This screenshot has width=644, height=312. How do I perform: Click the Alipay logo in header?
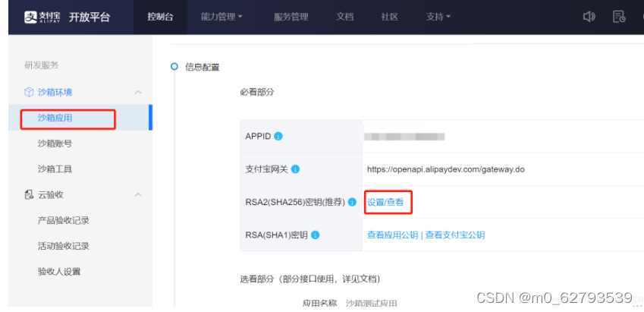41,17
